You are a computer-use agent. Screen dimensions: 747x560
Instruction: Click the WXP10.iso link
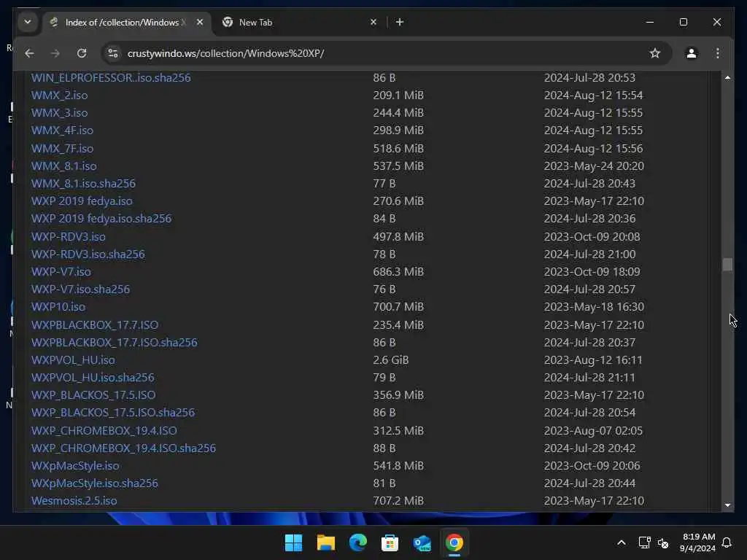tap(58, 307)
